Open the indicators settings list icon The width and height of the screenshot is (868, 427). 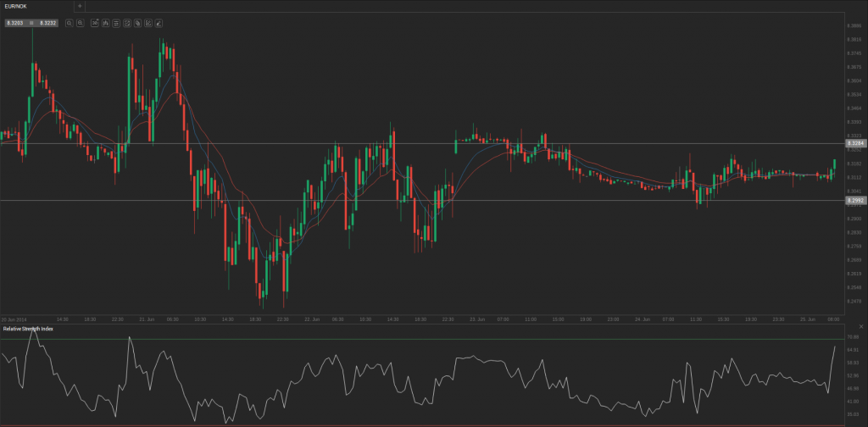116,23
